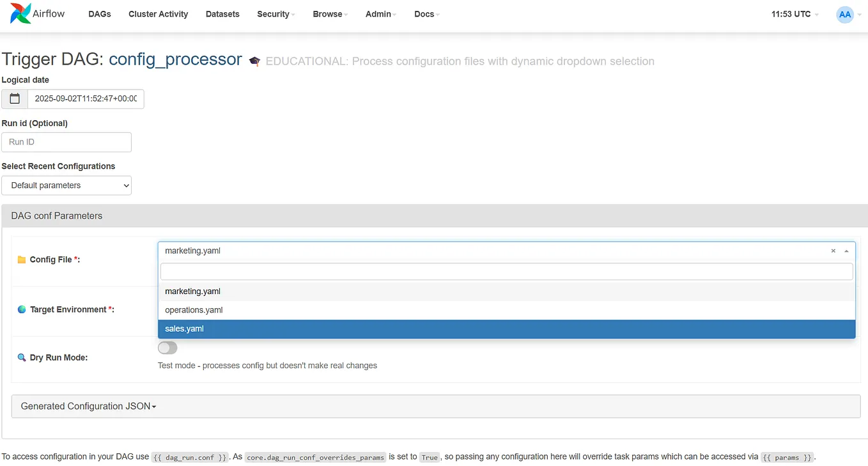The width and height of the screenshot is (868, 466).
Task: Enable the Dry Run Mode toggle
Action: (x=167, y=348)
